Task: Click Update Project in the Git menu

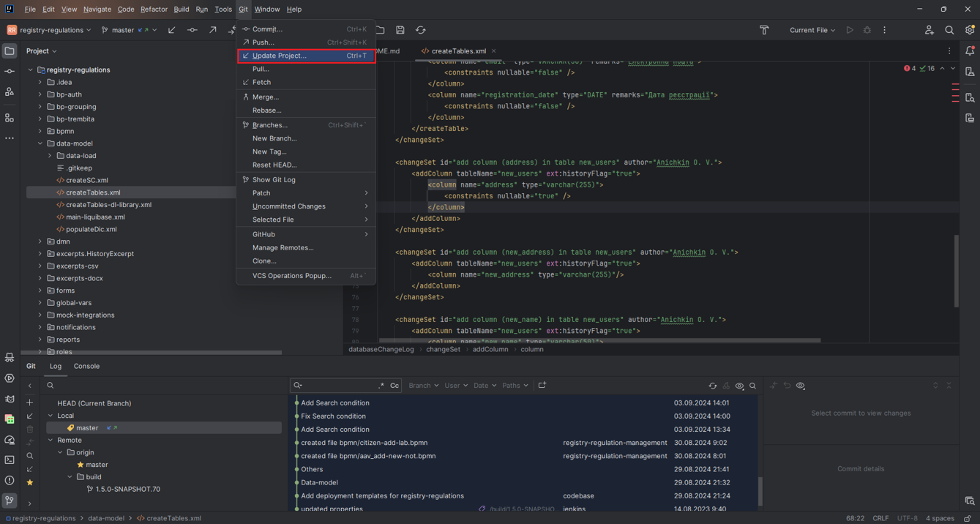Action: coord(279,56)
